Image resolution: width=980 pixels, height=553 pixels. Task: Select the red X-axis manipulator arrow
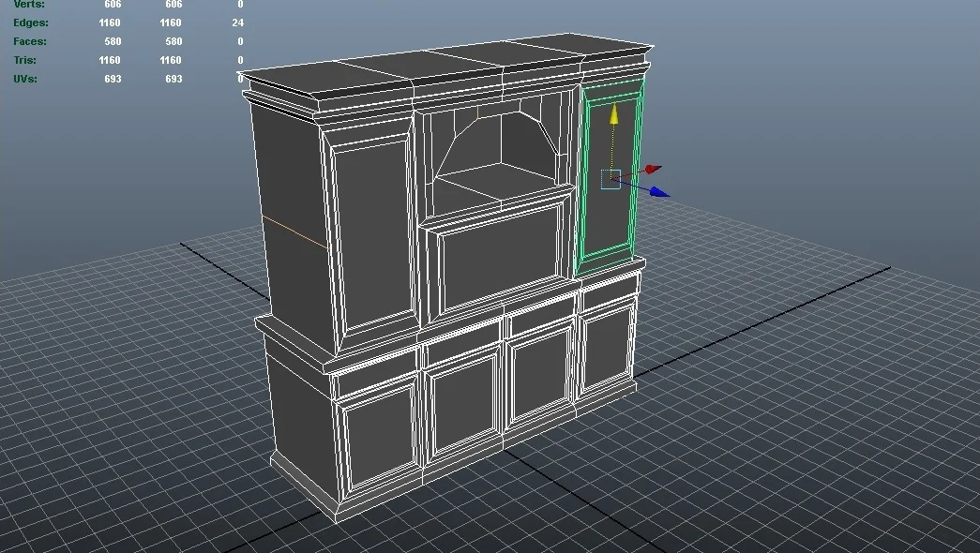pos(654,170)
